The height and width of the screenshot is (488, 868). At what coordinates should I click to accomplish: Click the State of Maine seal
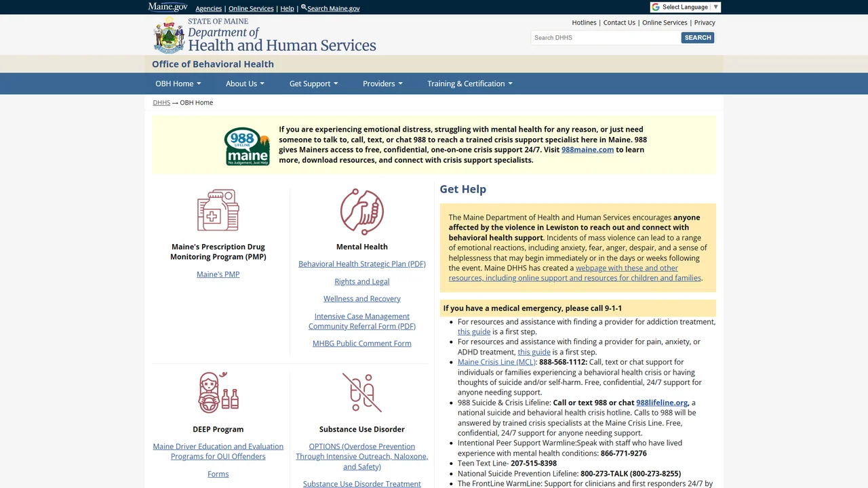tap(169, 35)
